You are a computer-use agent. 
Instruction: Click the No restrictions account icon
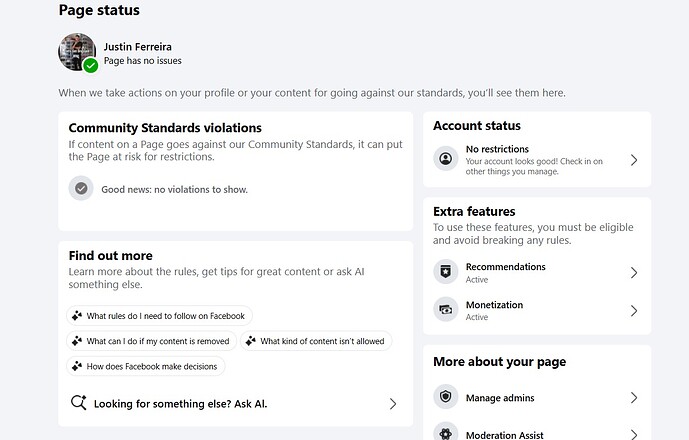(x=446, y=159)
